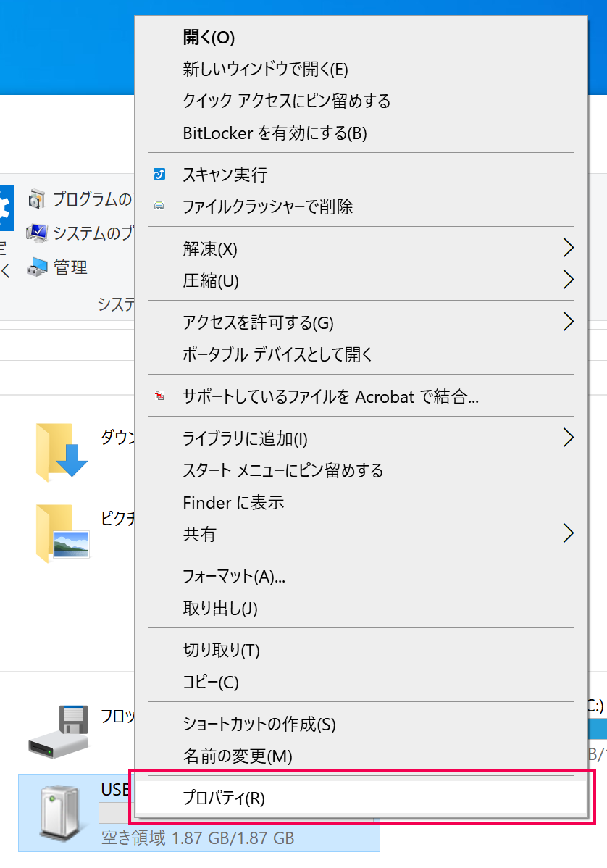Click the system properties icon next to システムのプ
The width and height of the screenshot is (607, 868).
pos(36,233)
